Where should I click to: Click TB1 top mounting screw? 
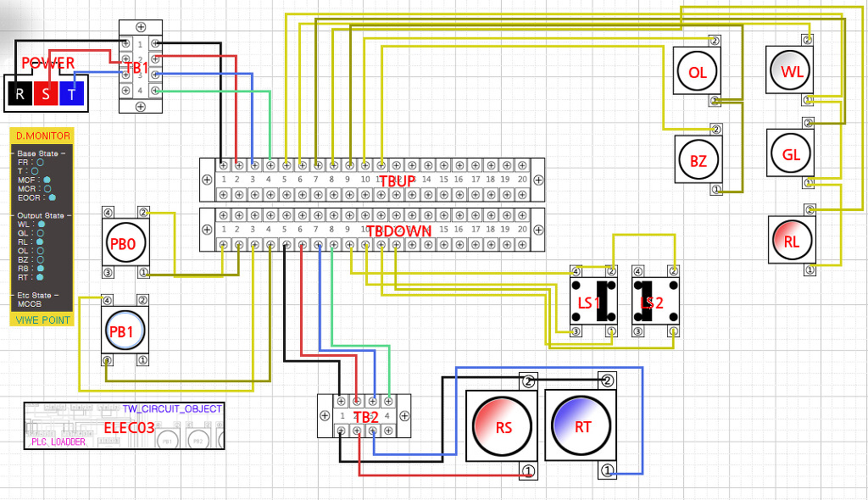coord(141,26)
